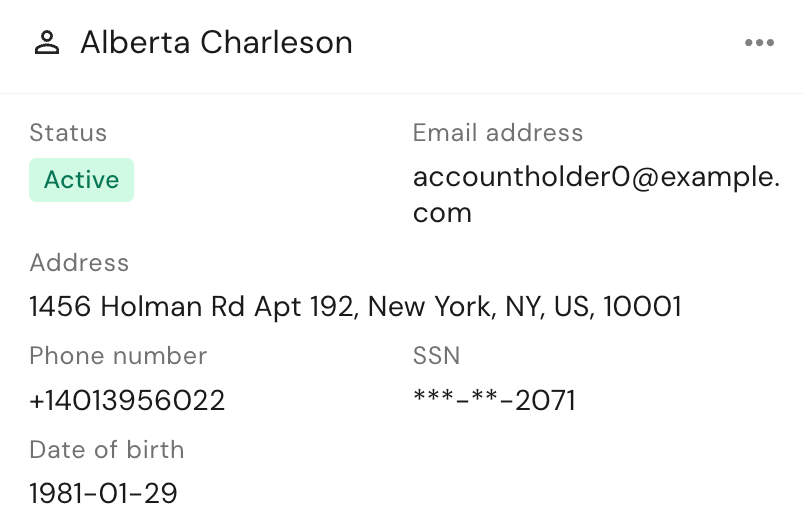This screenshot has width=804, height=532.
Task: Select the birth year 1981
Action: pyautogui.click(x=55, y=494)
